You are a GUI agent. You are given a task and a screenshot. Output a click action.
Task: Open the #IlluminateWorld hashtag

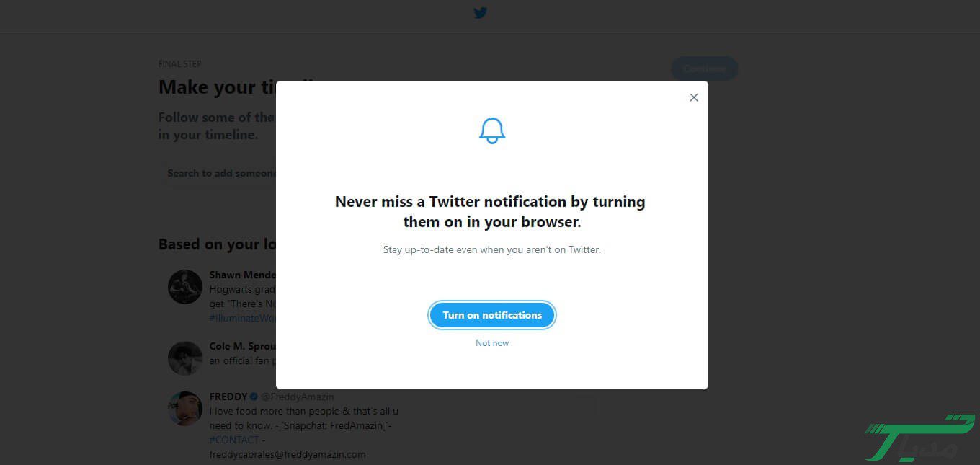point(243,318)
